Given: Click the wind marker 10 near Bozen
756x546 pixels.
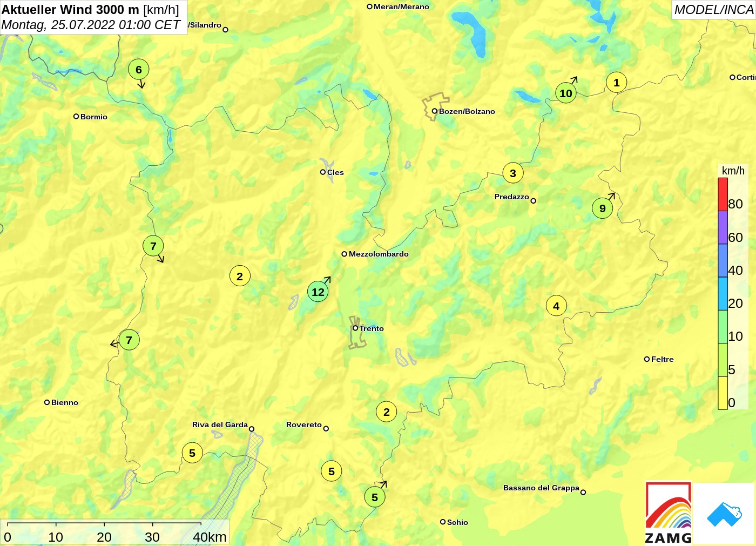Looking at the screenshot, I should (565, 93).
